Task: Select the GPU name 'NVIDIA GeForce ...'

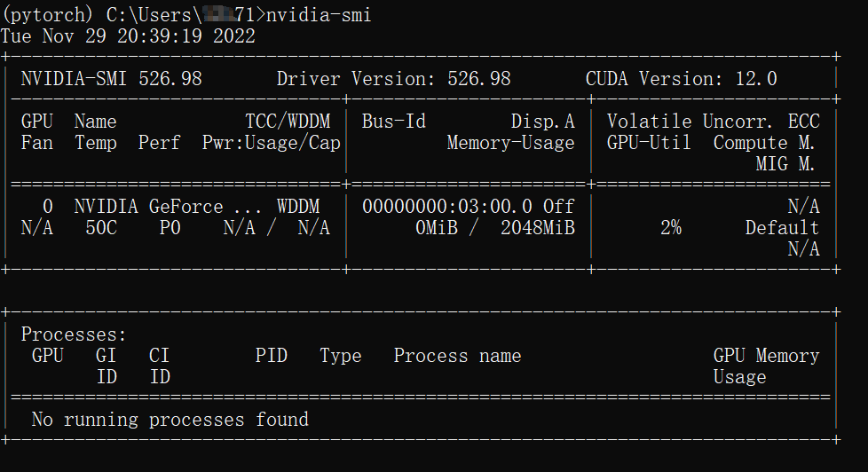Action: click(x=167, y=207)
